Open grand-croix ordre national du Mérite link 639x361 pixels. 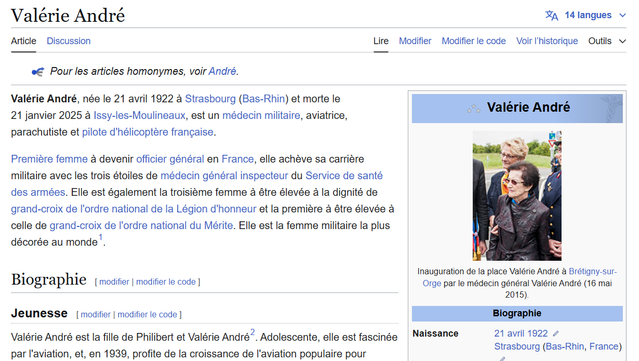[x=141, y=226]
